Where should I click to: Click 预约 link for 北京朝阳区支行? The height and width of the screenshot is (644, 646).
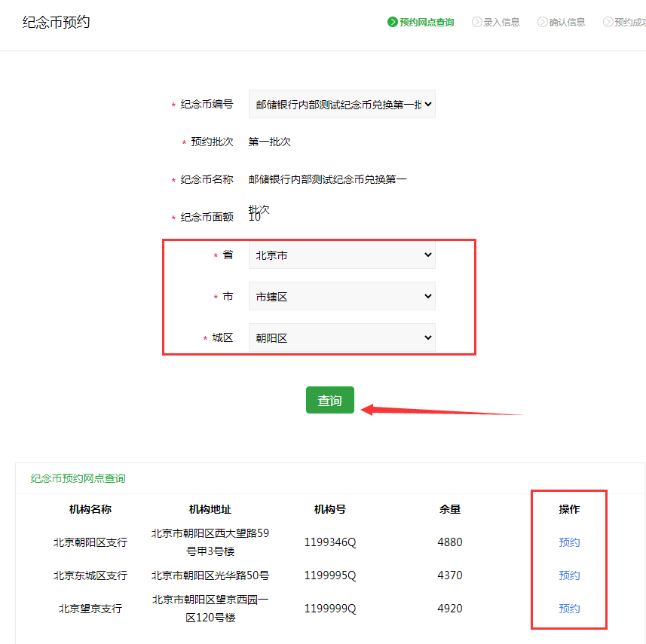pos(569,542)
